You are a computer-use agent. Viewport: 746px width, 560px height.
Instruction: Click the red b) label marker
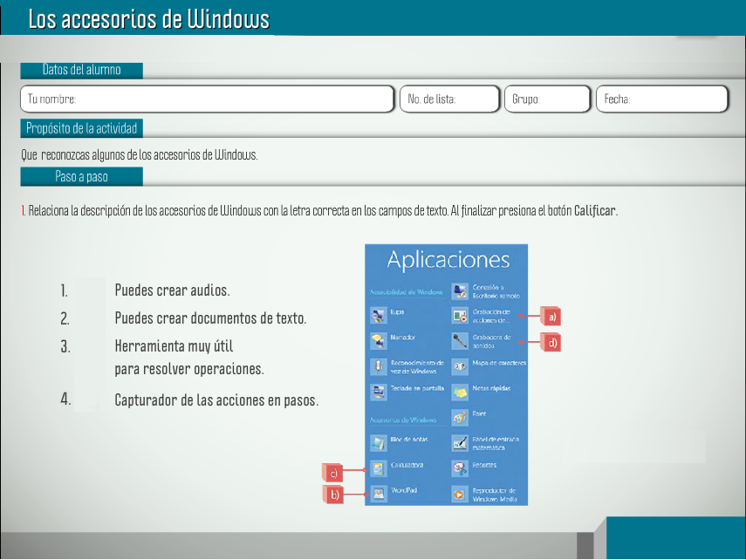tap(332, 495)
